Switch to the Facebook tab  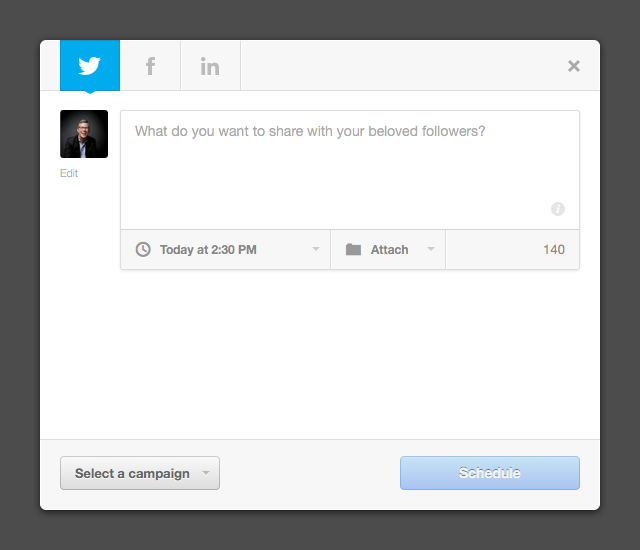pos(150,65)
